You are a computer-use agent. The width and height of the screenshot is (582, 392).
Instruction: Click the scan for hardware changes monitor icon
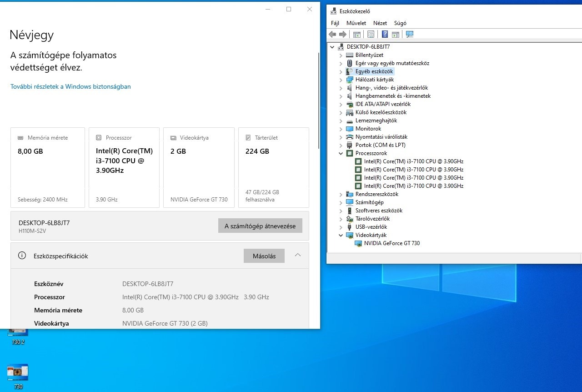(410, 35)
